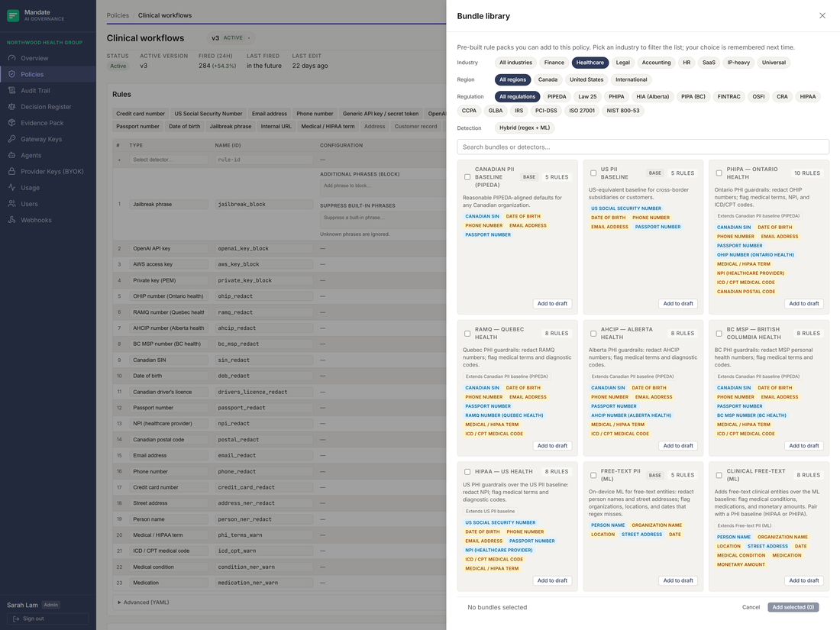Click the Mandate logo icon
840x630 pixels.
tap(13, 15)
